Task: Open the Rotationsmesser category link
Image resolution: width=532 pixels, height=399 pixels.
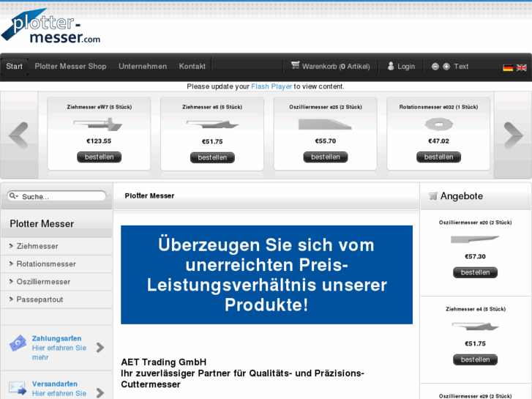Action: (46, 264)
